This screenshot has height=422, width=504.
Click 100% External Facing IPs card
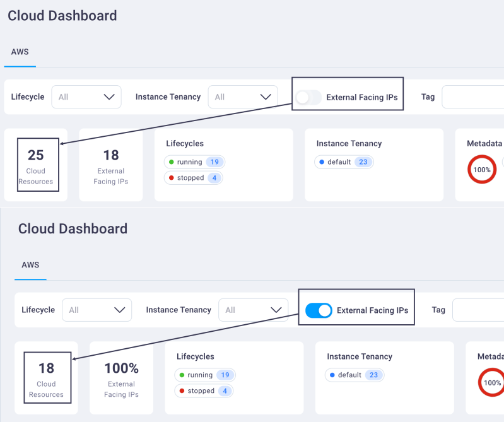point(122,378)
